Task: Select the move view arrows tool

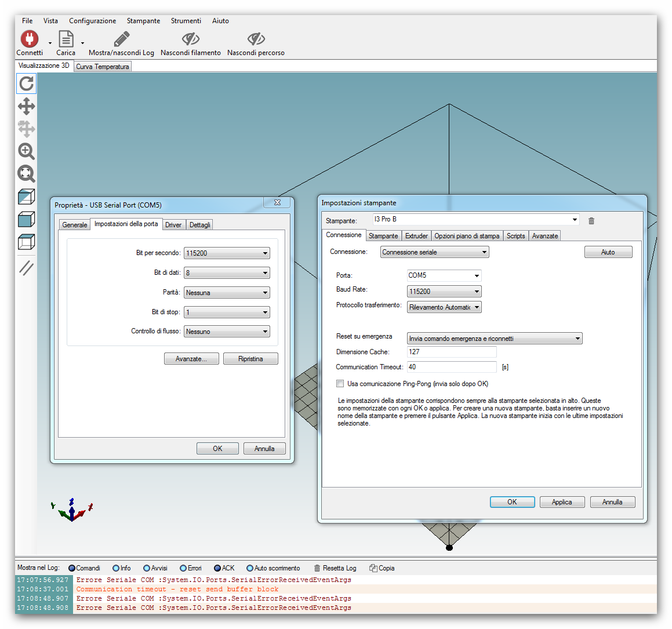Action: pos(26,106)
